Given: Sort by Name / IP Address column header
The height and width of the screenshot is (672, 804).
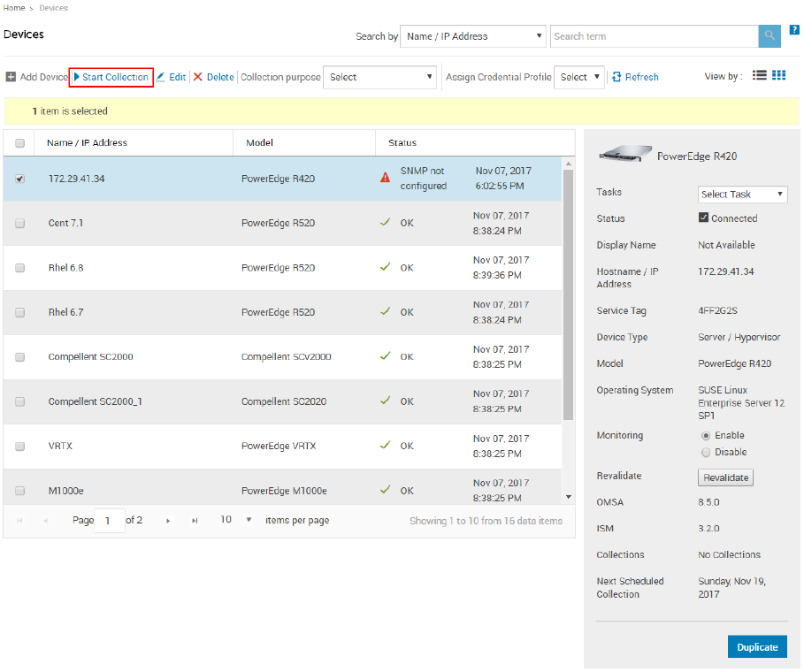Looking at the screenshot, I should [x=87, y=142].
